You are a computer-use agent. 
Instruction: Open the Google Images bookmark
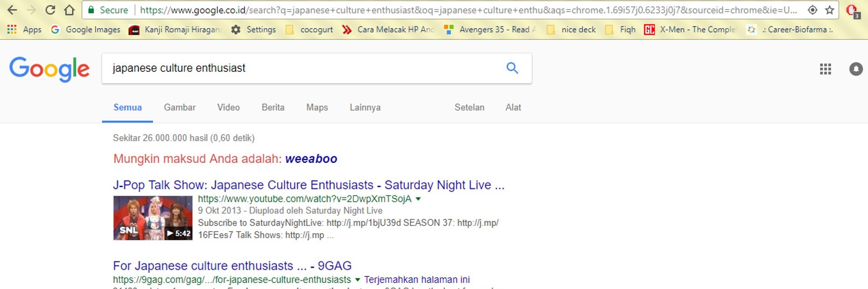click(85, 30)
